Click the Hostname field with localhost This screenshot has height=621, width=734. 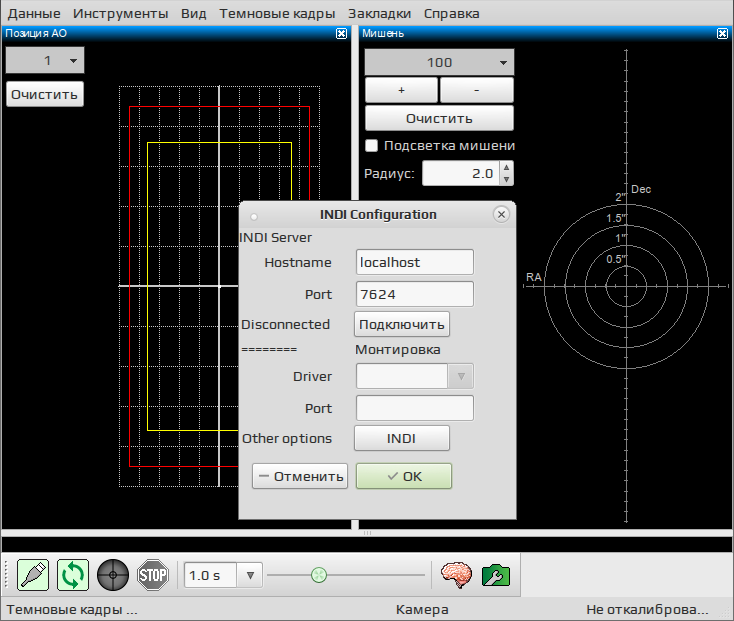pos(415,262)
